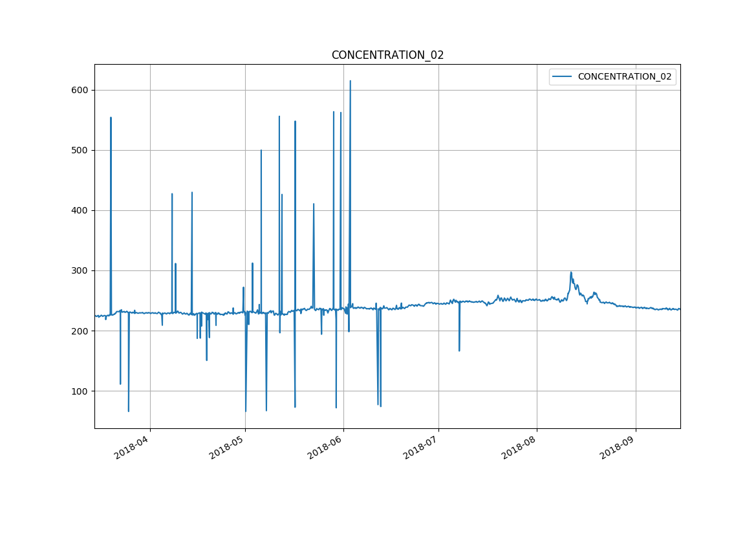Select the 200 y-axis tick label

80,331
